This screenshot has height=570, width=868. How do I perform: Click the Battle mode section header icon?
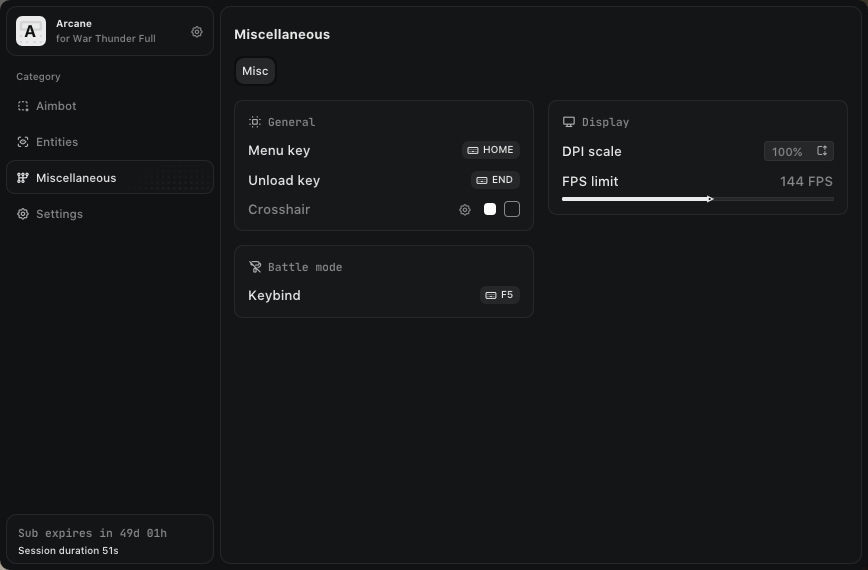point(255,267)
